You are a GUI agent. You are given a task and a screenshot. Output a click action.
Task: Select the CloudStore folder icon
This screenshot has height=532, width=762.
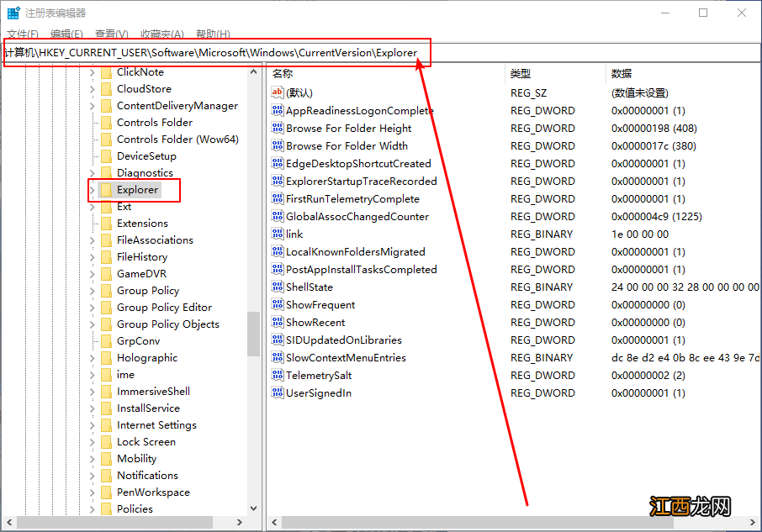click(x=106, y=89)
